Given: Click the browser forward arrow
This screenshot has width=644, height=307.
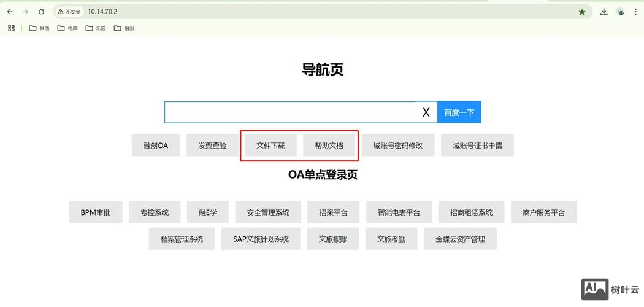Looking at the screenshot, I should pyautogui.click(x=26, y=12).
